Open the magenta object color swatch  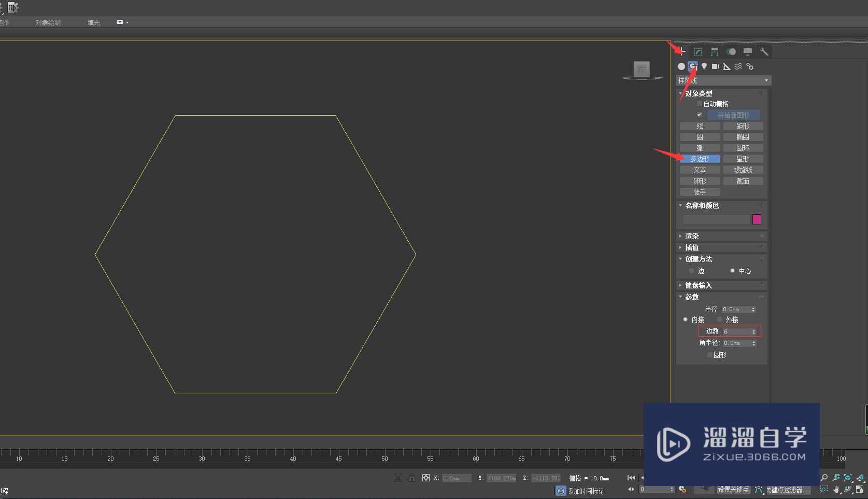(757, 219)
